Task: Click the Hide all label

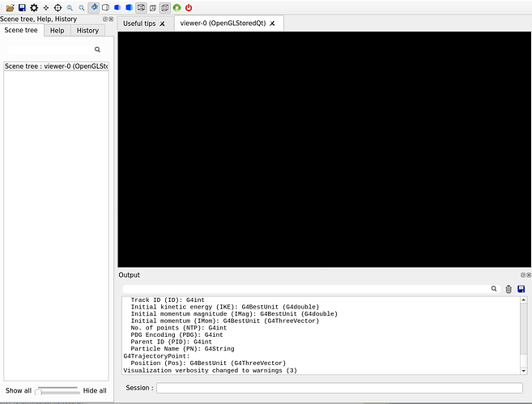Action: pyautogui.click(x=95, y=391)
